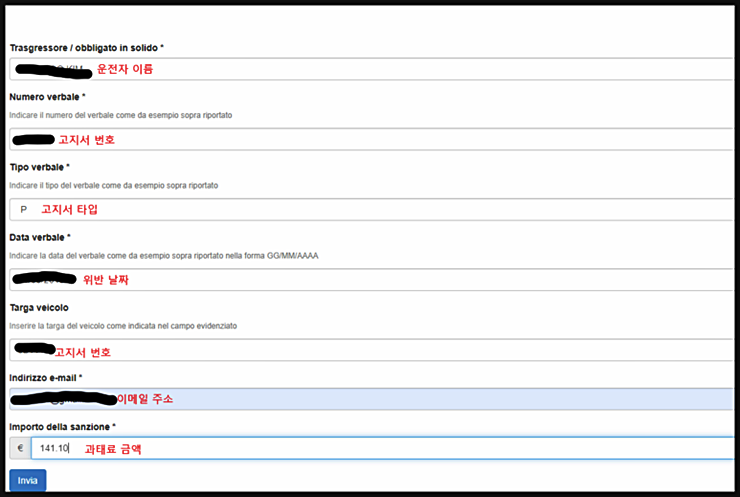Screen dimensions: 740x497
Task: Click the 'Data verbale' label
Action: click(40, 237)
